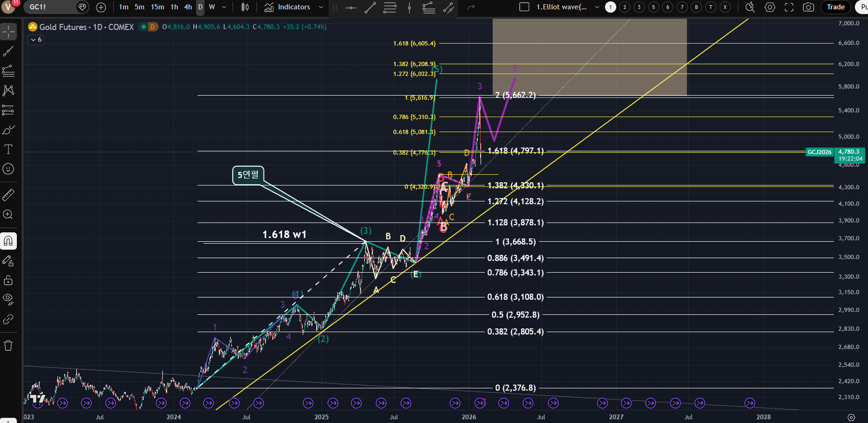Take a chart snapshot with camera icon

coord(808,7)
